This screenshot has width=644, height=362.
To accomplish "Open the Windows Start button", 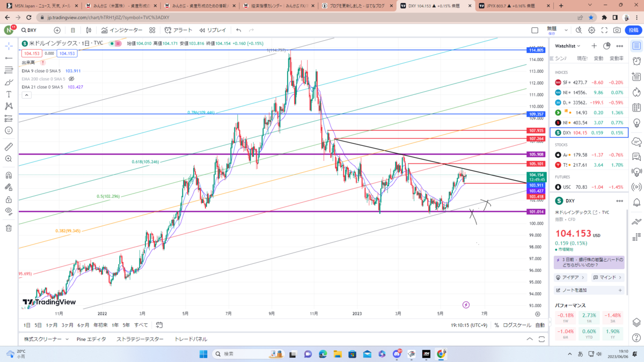I will click(203, 354).
